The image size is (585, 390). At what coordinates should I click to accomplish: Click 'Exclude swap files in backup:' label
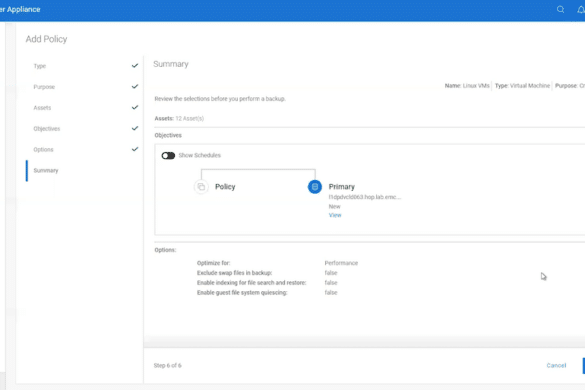pos(234,273)
